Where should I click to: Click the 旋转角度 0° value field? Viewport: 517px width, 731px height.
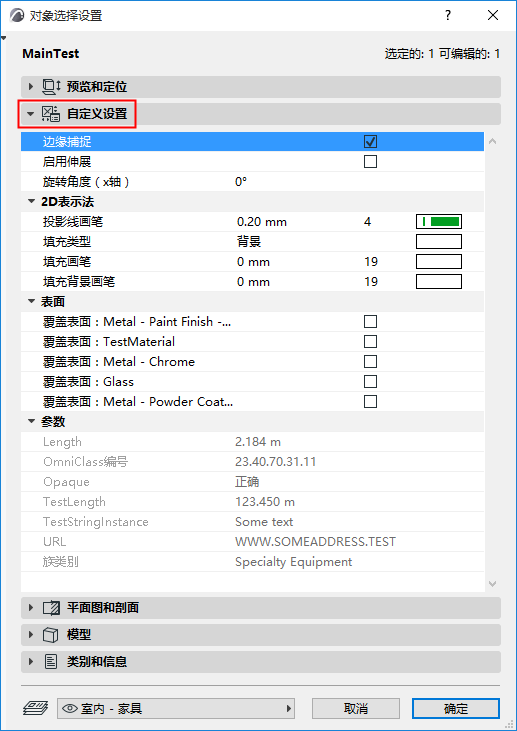pyautogui.click(x=241, y=182)
